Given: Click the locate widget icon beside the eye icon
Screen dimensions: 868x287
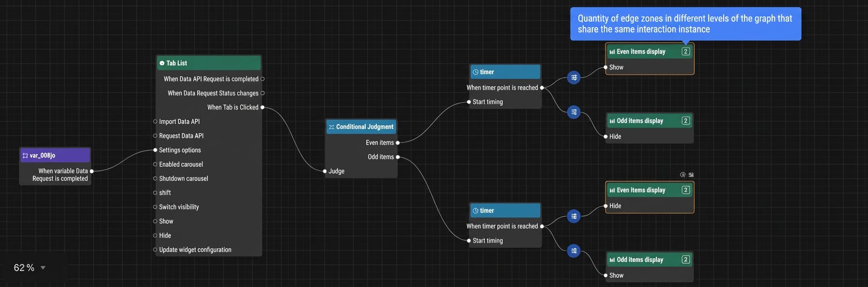Looking at the screenshot, I should [x=691, y=175].
